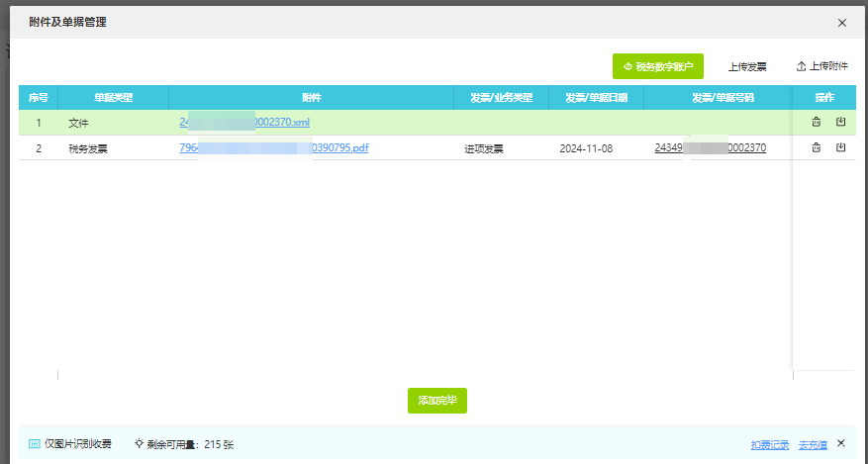Download the 文件 row attachment
The height and width of the screenshot is (464, 868).
point(840,123)
